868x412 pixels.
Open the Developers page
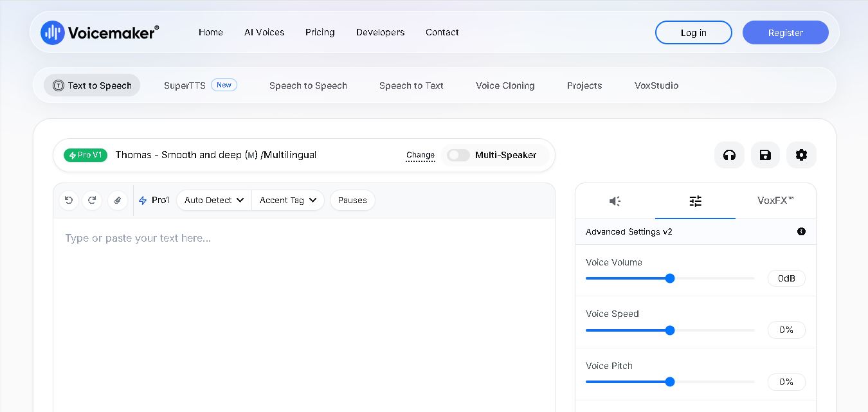click(x=381, y=32)
